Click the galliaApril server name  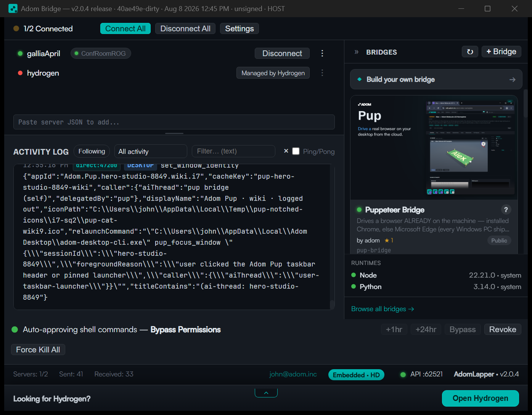click(43, 53)
